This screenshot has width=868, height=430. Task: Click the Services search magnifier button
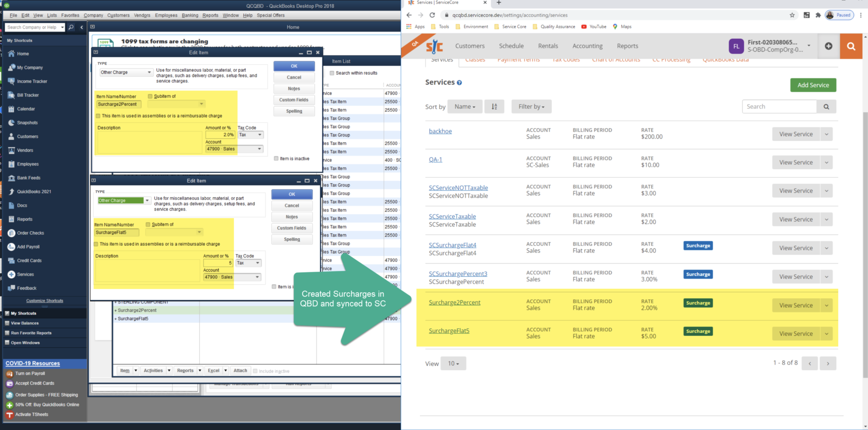[826, 107]
